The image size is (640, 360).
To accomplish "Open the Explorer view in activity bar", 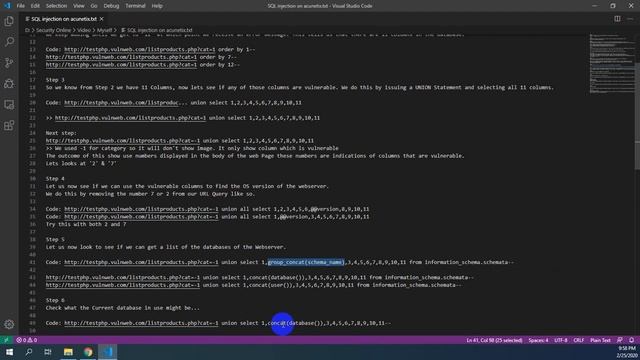I will tap(9, 21).
